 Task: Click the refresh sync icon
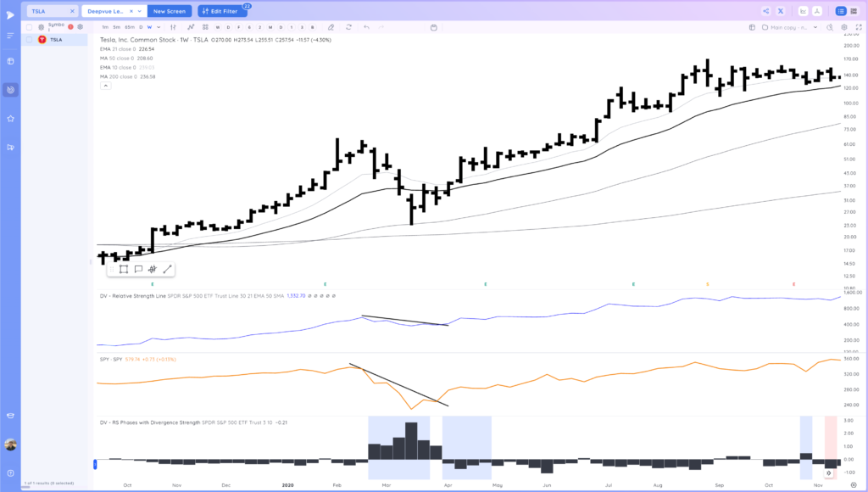(x=348, y=27)
